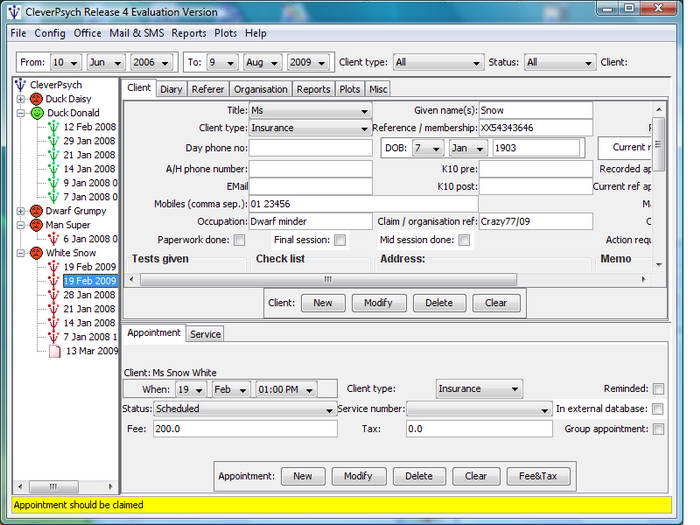Tick the Paperwork done checkbox
Viewport: 700px width, 525px height.
click(x=240, y=240)
